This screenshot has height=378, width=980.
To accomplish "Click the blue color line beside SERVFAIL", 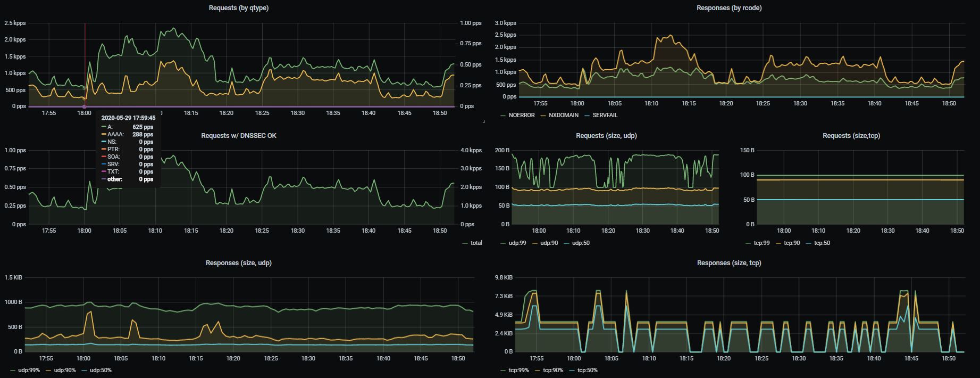I will pos(587,116).
